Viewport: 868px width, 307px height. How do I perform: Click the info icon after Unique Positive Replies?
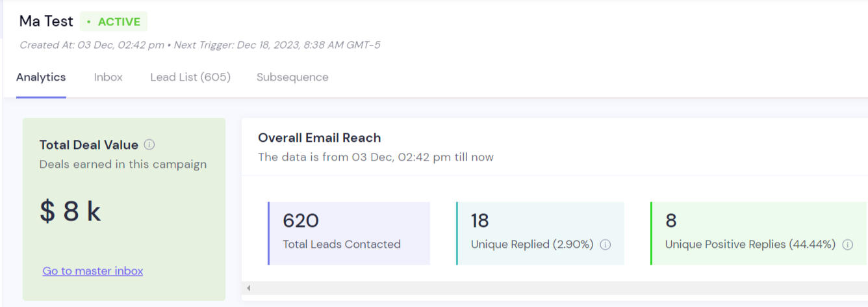pyautogui.click(x=847, y=245)
